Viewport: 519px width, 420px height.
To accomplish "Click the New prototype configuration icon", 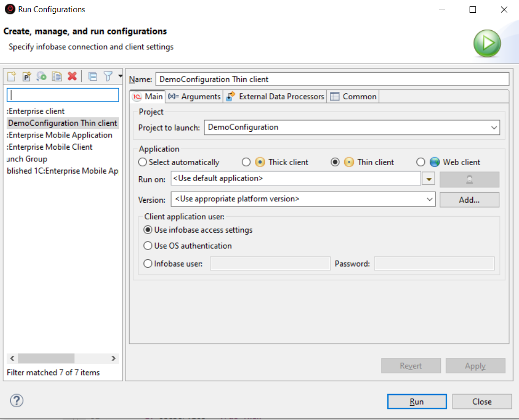I will point(26,76).
